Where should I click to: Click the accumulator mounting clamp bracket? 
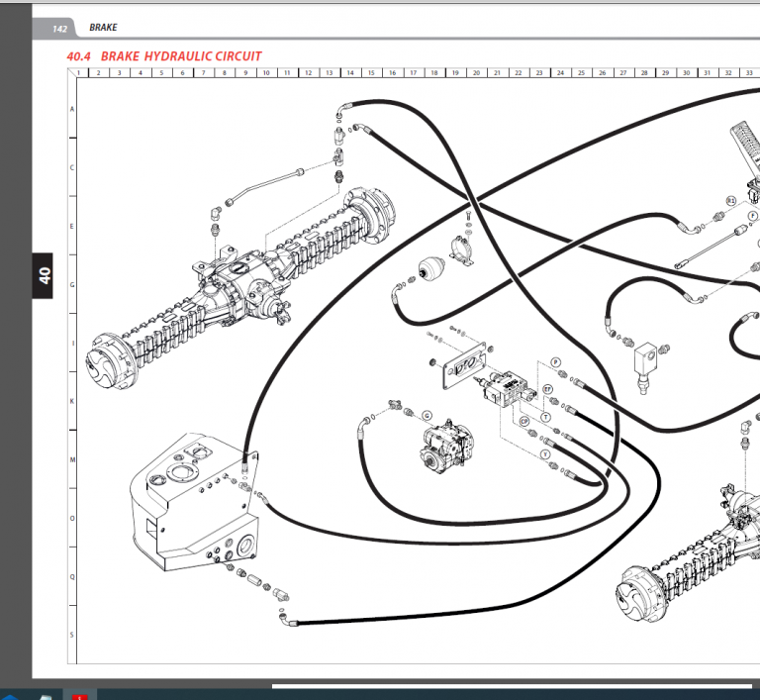coord(462,250)
